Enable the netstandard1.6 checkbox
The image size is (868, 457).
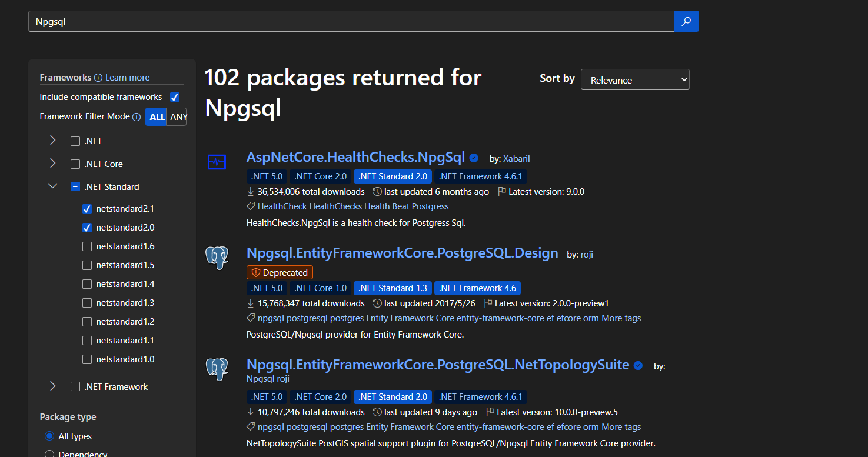coord(87,246)
